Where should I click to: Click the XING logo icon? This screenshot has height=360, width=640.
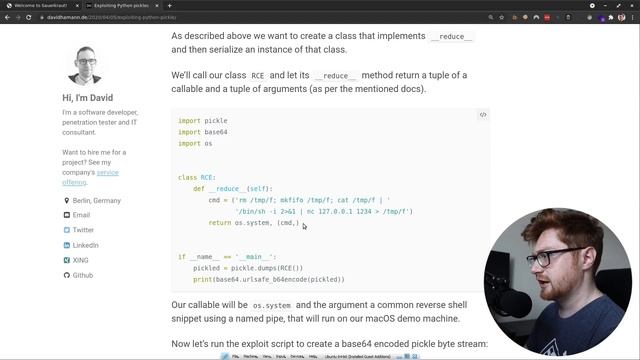coord(67,260)
